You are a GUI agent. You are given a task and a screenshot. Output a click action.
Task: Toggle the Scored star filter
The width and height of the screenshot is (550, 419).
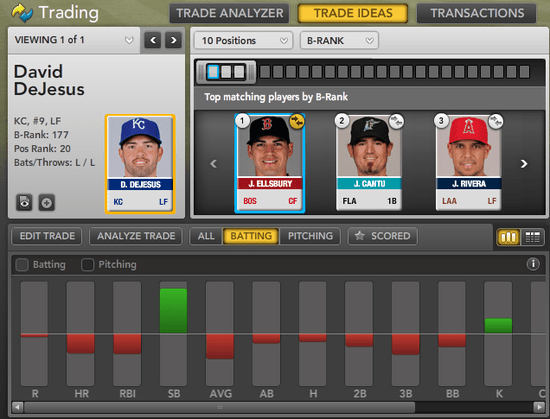(383, 236)
